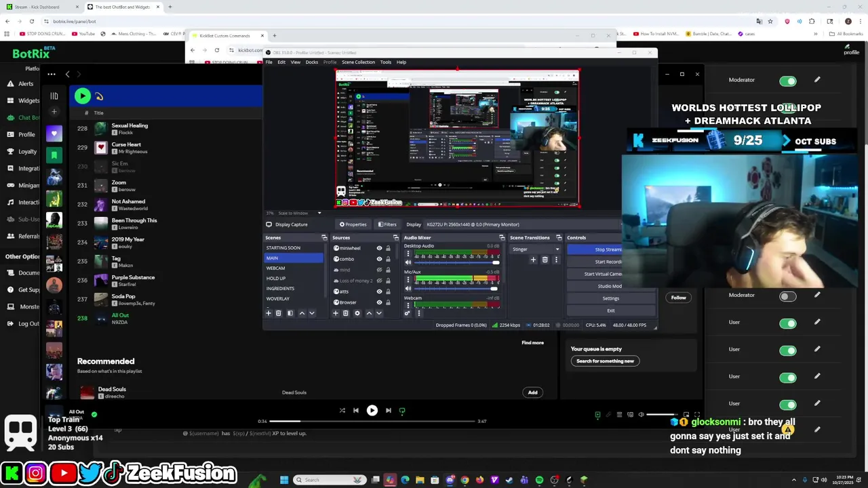Open advanced audio properties gears icon in mixer
Viewport: 868px width, 488px height.
[x=407, y=313]
